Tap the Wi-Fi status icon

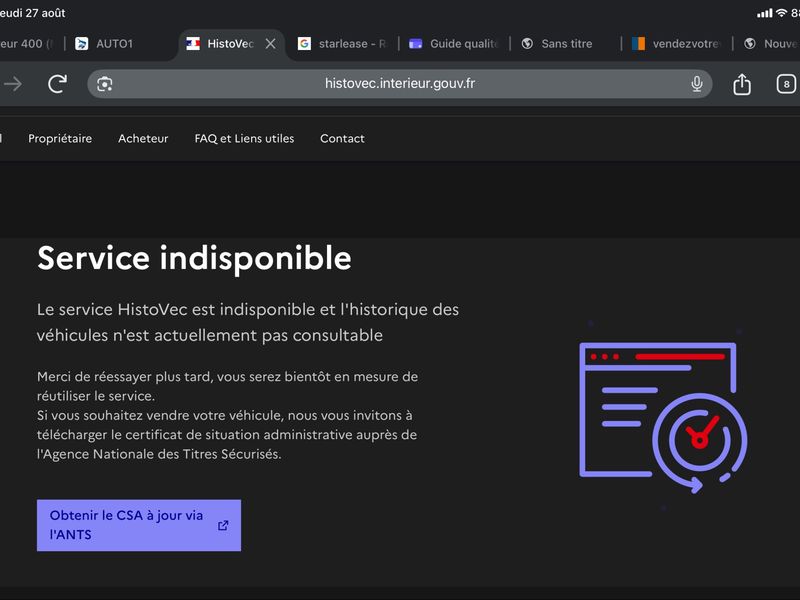click(781, 13)
